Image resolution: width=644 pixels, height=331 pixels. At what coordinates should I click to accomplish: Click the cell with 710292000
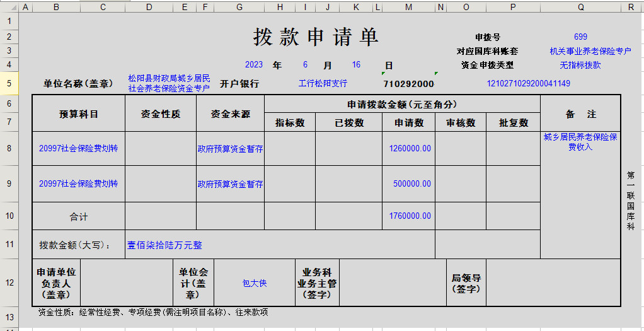(409, 84)
